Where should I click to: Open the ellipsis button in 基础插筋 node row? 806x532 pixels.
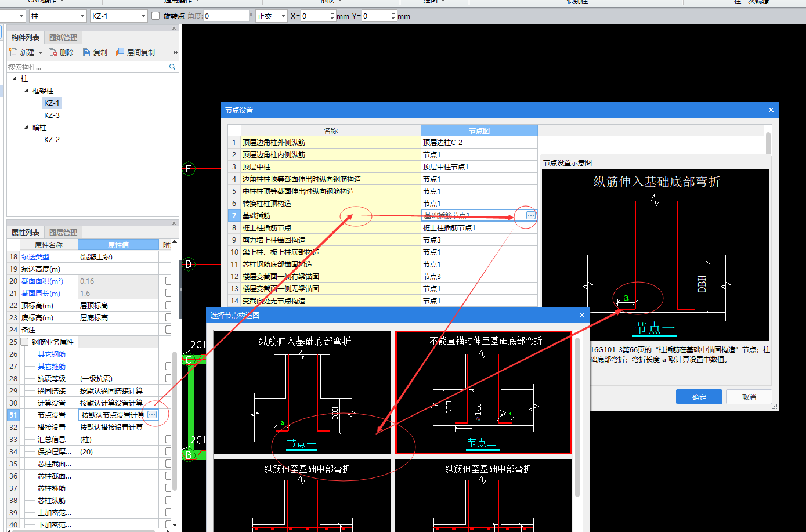tap(530, 215)
